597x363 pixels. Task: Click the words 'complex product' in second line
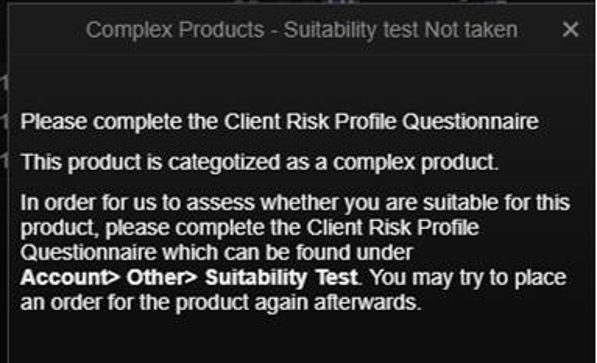(415, 163)
